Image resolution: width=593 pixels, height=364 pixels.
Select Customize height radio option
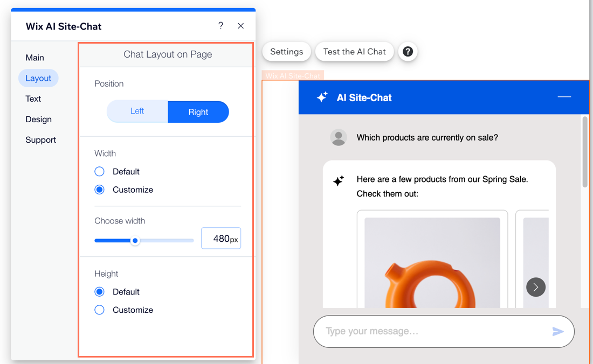[100, 310]
